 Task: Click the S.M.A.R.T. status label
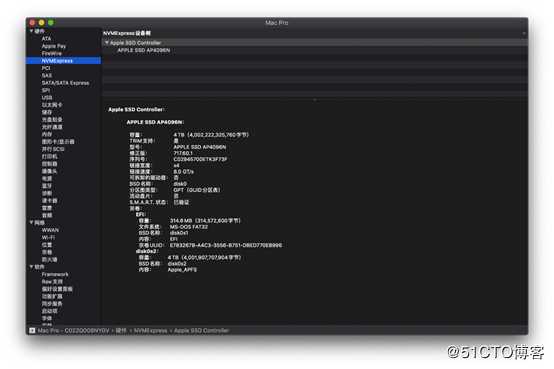(148, 202)
